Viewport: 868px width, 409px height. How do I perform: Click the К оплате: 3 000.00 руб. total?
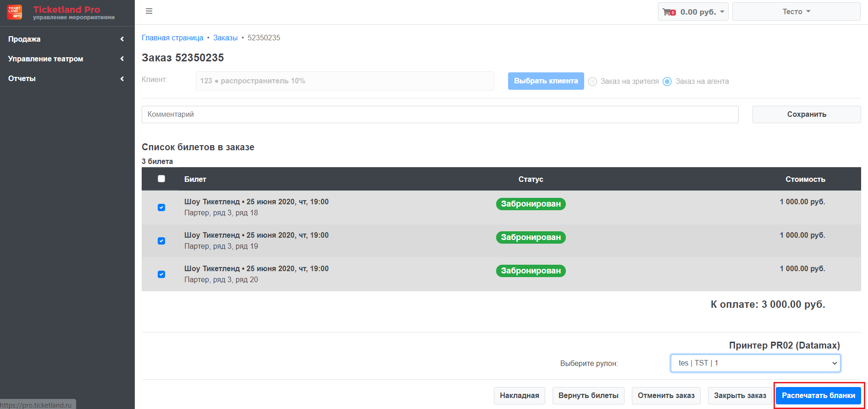(x=768, y=305)
